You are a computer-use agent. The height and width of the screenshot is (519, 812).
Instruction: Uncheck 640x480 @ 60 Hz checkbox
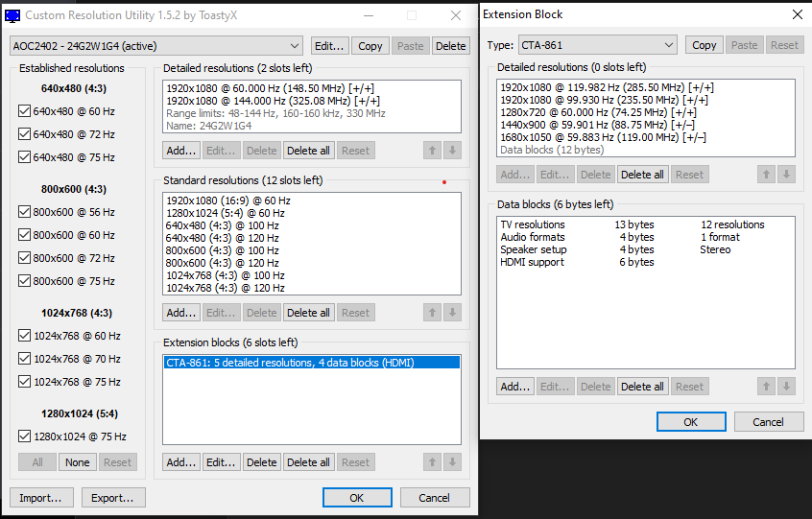(x=25, y=111)
